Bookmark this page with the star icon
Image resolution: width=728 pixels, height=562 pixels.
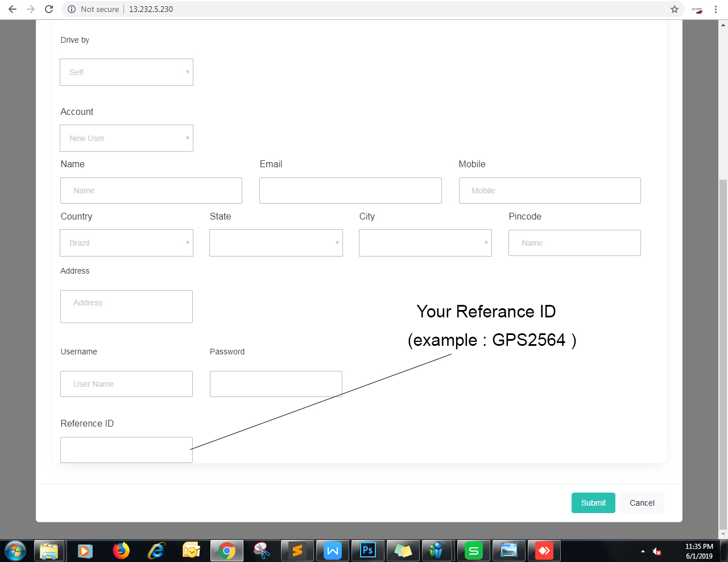pos(675,9)
